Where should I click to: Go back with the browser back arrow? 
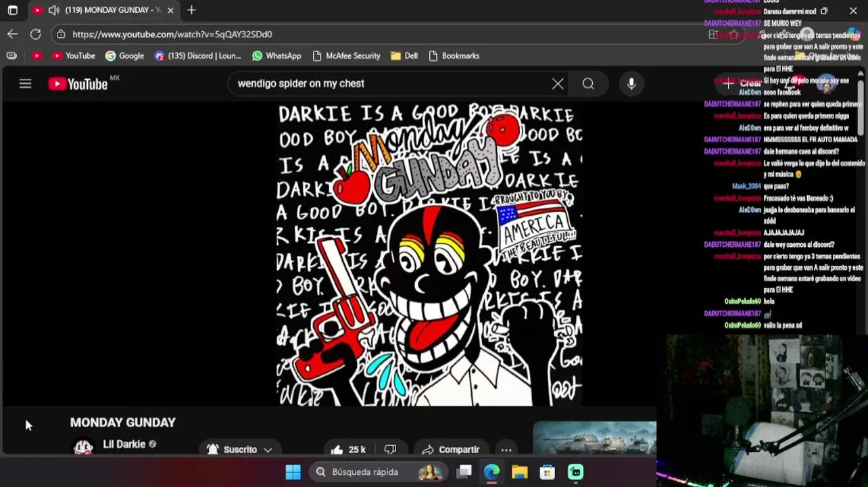coord(13,34)
